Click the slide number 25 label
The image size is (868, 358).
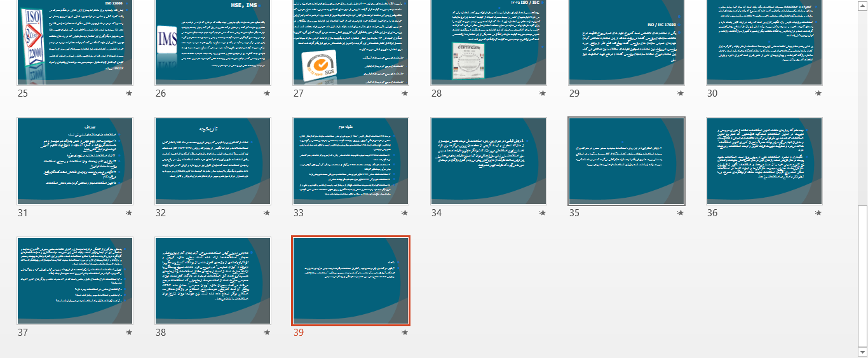point(23,93)
